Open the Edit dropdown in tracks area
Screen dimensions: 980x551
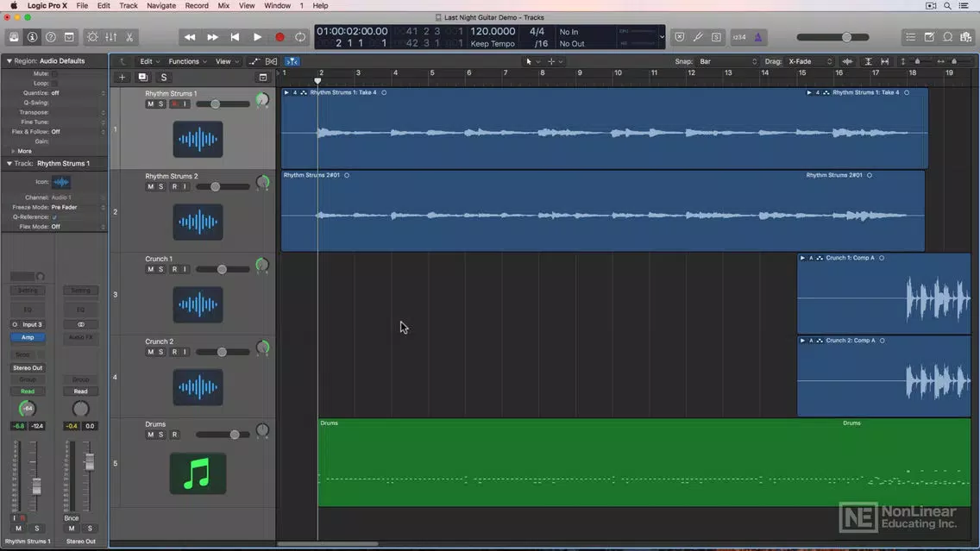coord(149,61)
